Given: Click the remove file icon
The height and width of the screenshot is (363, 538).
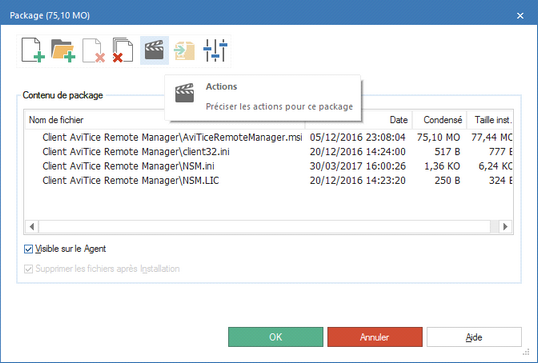Looking at the screenshot, I should 93,50.
